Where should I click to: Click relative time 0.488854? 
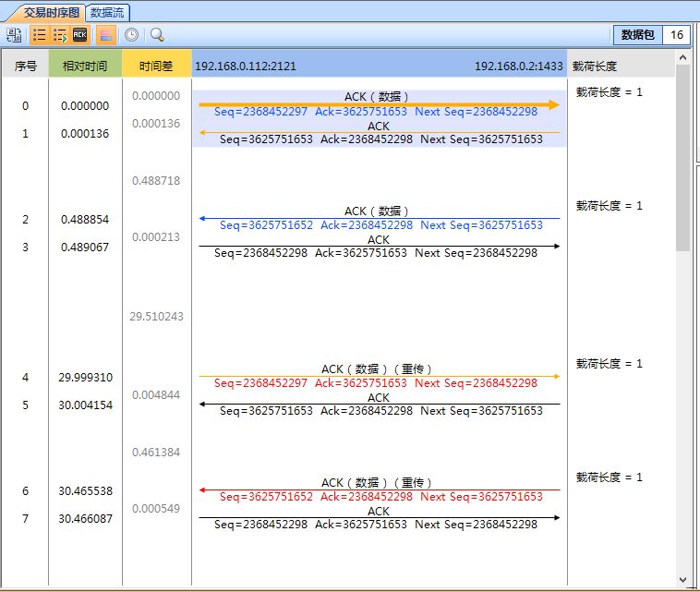coord(85,219)
